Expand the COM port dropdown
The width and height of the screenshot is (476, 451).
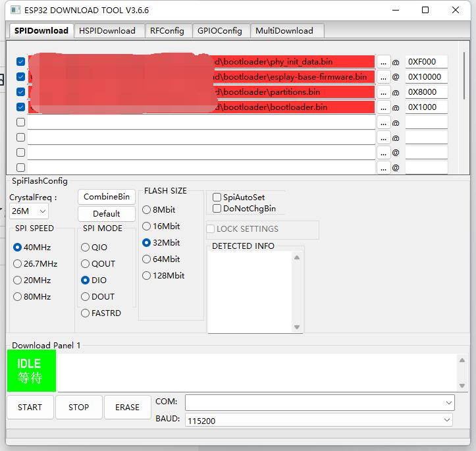point(319,402)
